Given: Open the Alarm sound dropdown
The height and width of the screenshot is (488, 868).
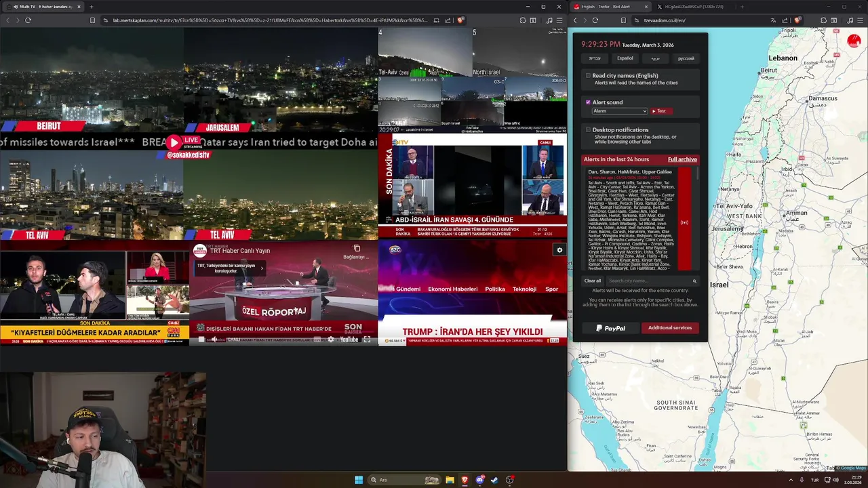Looking at the screenshot, I should pyautogui.click(x=620, y=111).
